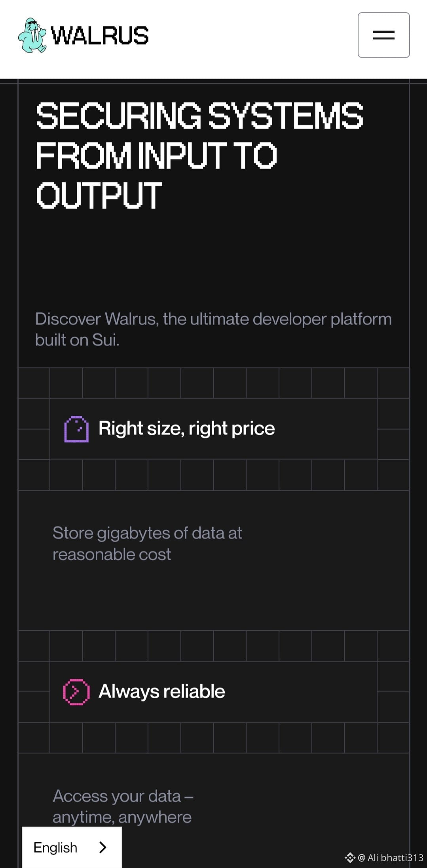Viewport: 427px width, 868px height.
Task: Click the word Sui in the subtitle
Action: [x=105, y=340]
